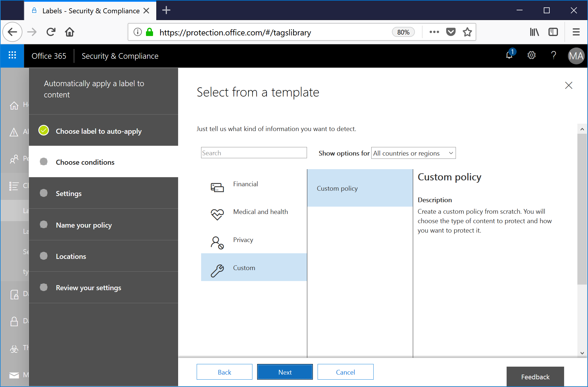
Task: Open the help question mark
Action: (x=553, y=56)
